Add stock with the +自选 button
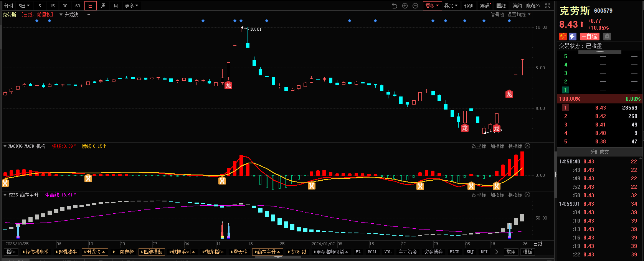The width and height of the screenshot is (644, 261). coord(590,37)
